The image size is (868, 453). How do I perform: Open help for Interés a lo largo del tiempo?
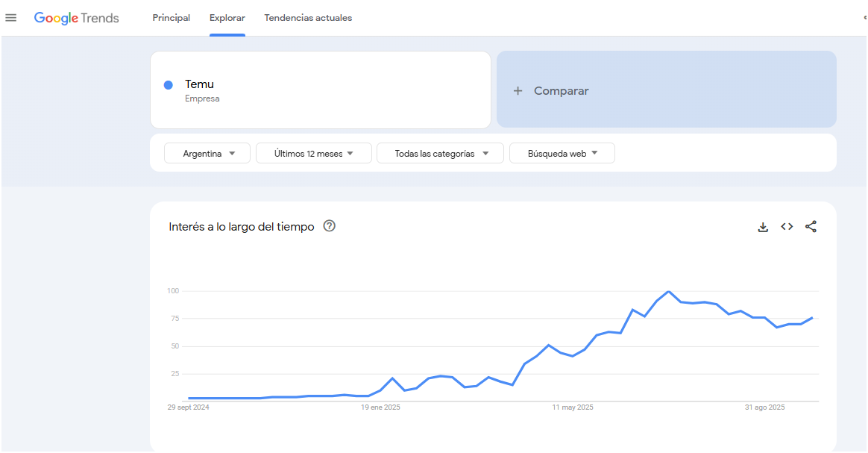click(x=330, y=226)
